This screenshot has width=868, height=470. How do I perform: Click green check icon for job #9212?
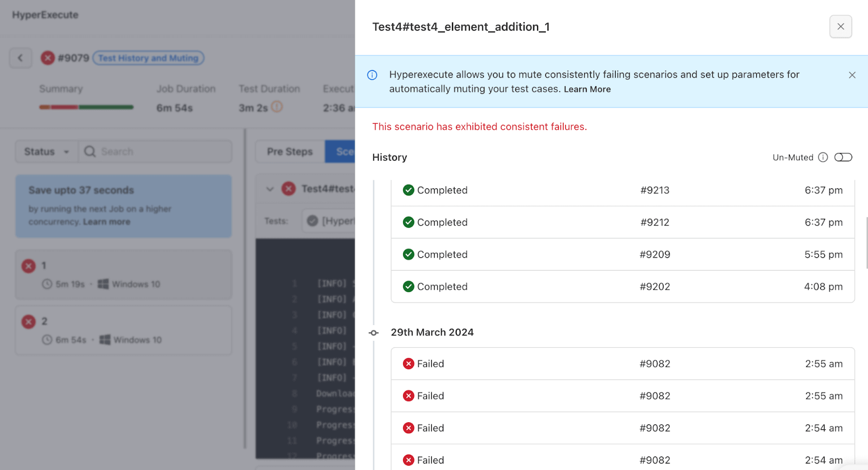409,222
